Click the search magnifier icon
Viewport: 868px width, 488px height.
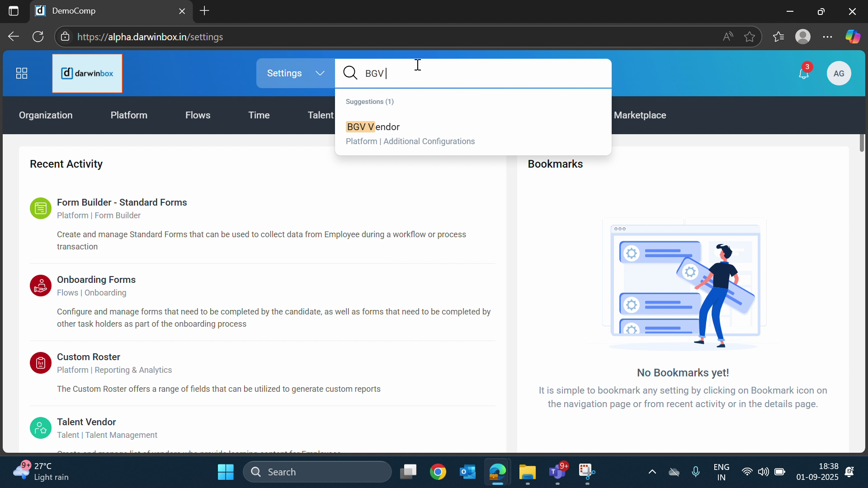(x=350, y=73)
